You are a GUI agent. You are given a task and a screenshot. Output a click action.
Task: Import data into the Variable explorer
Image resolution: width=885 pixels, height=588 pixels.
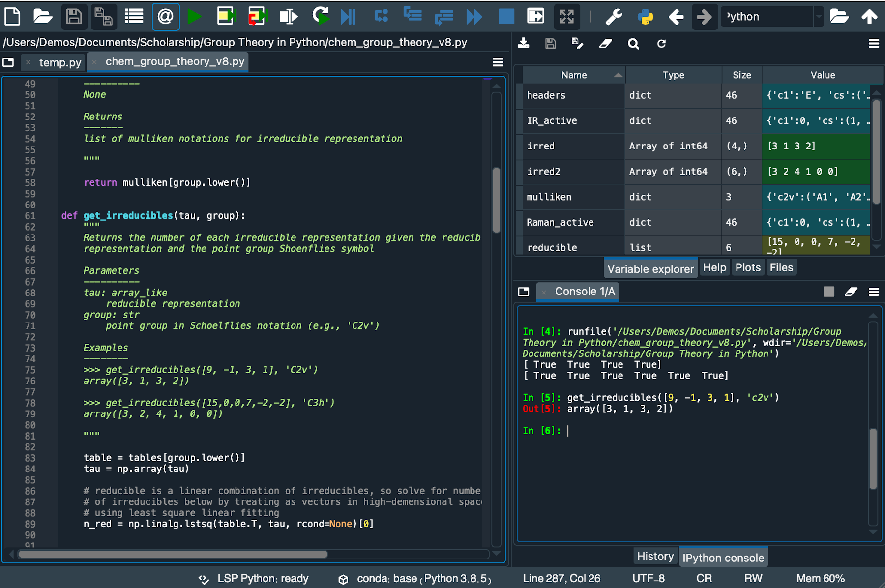pos(524,44)
